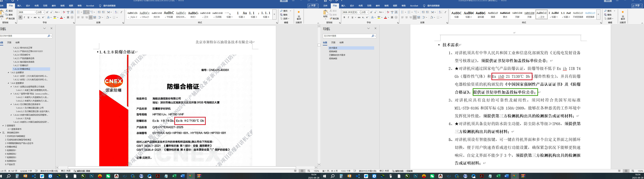Open font size dropdown in left window
The width and height of the screenshot is (644, 179).
click(44, 12)
